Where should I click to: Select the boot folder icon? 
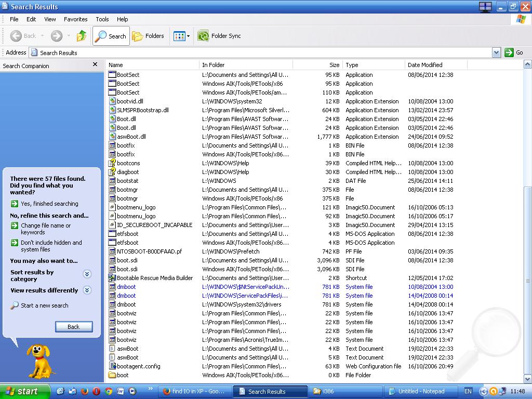112,375
